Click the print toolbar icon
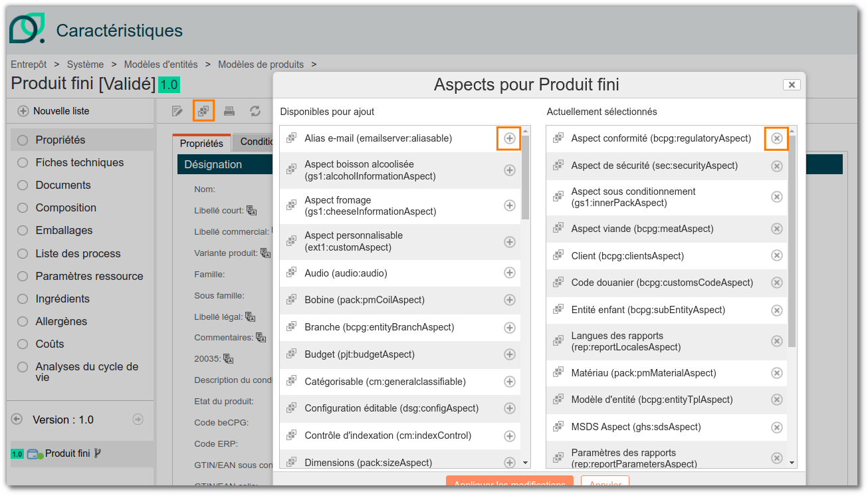868x496 pixels. point(229,111)
